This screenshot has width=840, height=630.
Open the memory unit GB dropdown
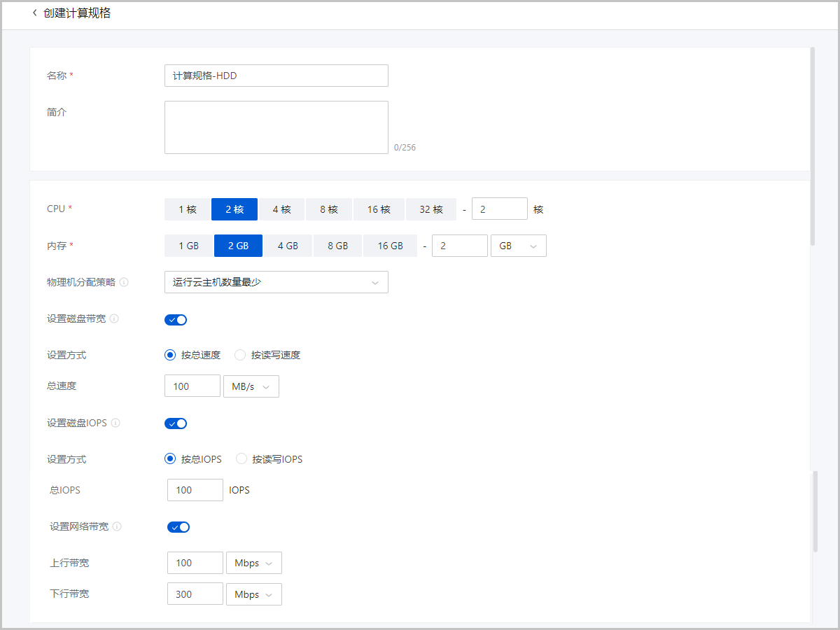pos(518,246)
